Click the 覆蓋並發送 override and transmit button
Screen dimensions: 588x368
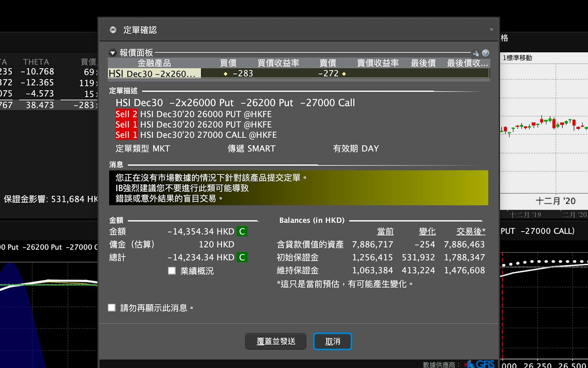276,342
